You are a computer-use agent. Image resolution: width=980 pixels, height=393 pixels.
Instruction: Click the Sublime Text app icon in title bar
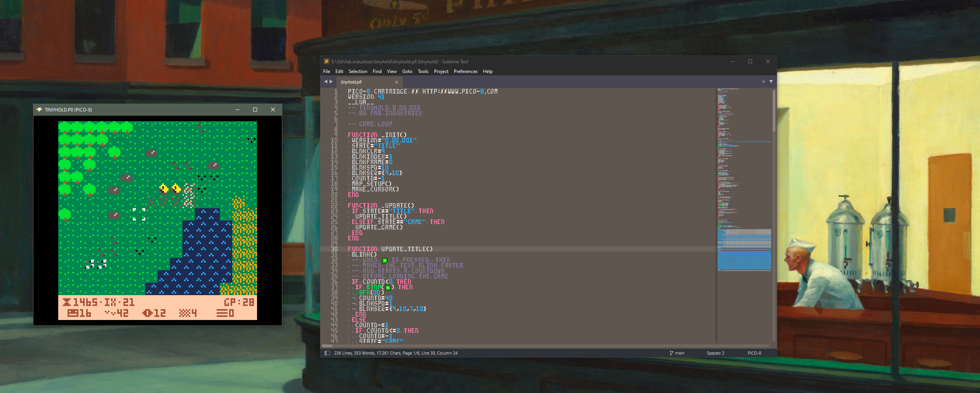click(327, 61)
